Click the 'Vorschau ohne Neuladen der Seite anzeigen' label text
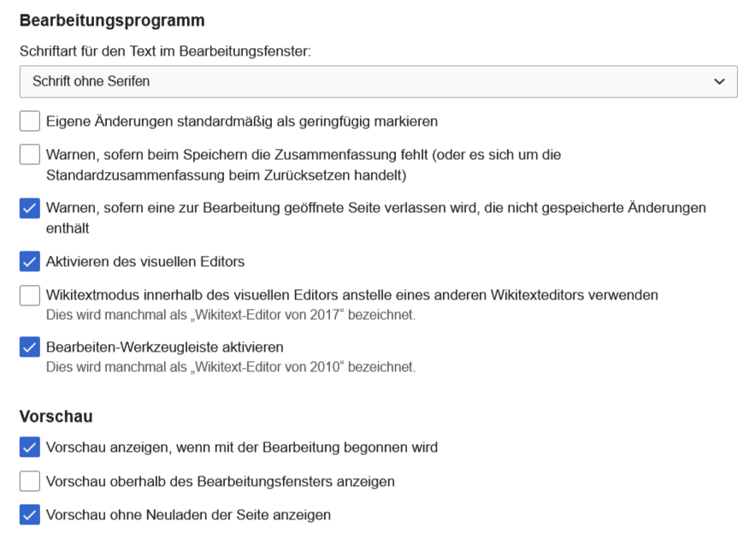Viewport: 756px width, 539px height. pyautogui.click(x=188, y=515)
